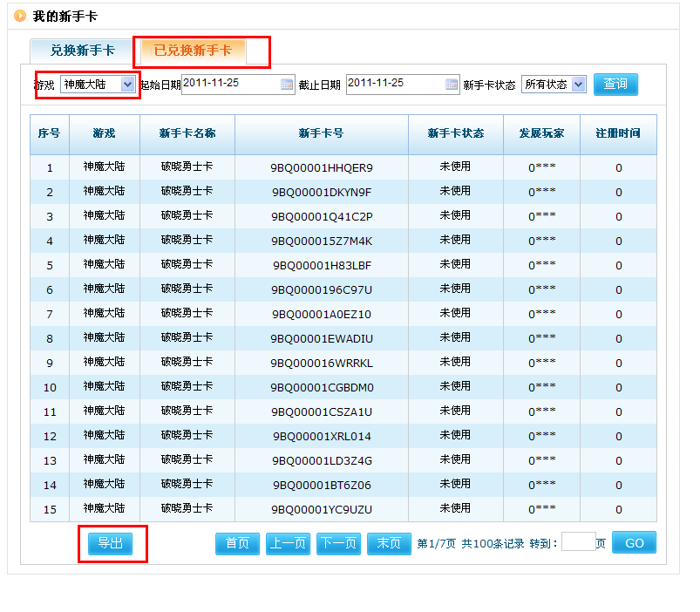The height and width of the screenshot is (612, 700).
Task: Click the 新手卡卡号 column header
Action: click(x=321, y=133)
